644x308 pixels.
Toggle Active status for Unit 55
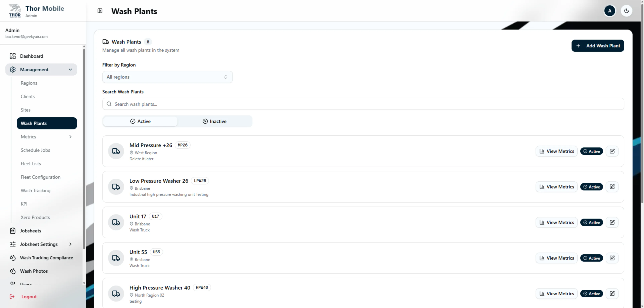pos(592,258)
